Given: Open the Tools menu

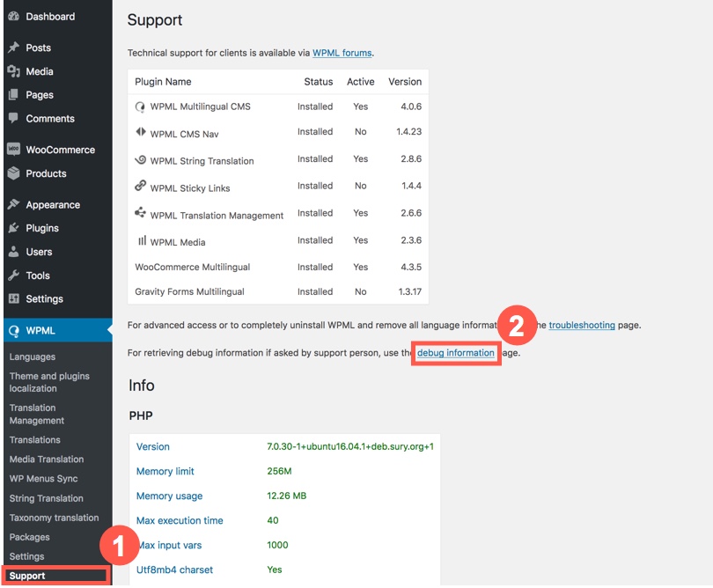Looking at the screenshot, I should (x=38, y=276).
